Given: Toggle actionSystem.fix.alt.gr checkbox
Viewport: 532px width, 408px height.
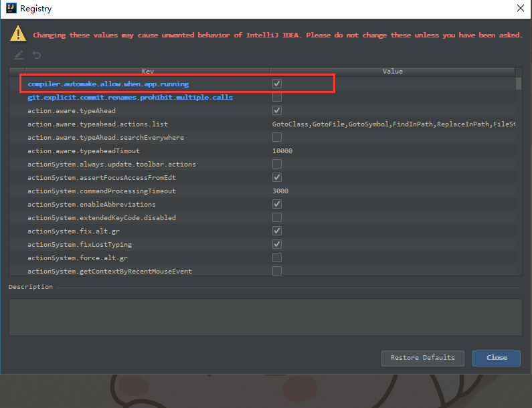Looking at the screenshot, I should point(277,231).
